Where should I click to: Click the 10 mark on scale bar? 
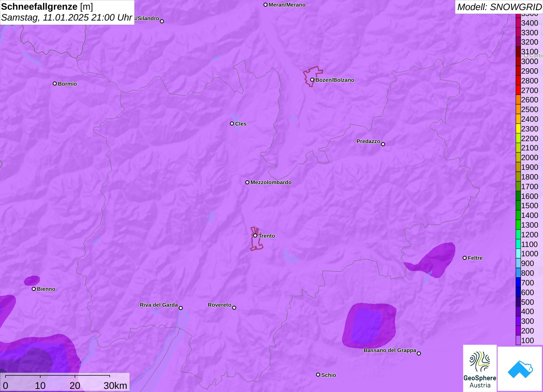40,385
